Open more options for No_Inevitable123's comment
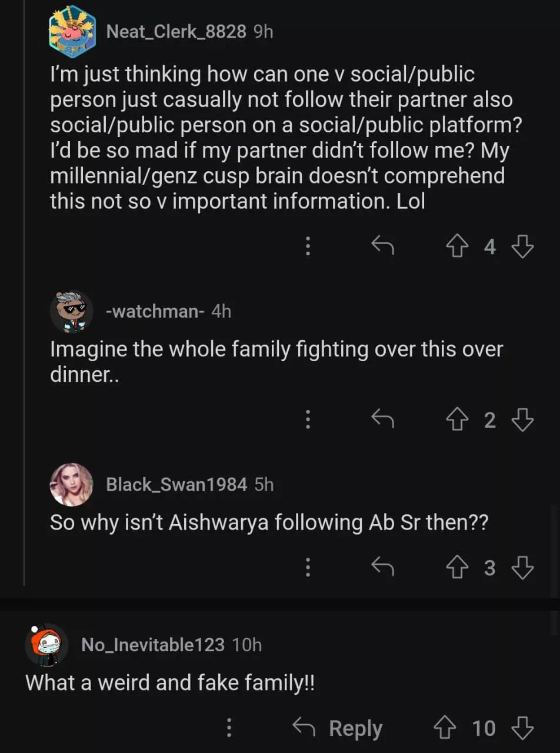560x753 pixels. [229, 728]
